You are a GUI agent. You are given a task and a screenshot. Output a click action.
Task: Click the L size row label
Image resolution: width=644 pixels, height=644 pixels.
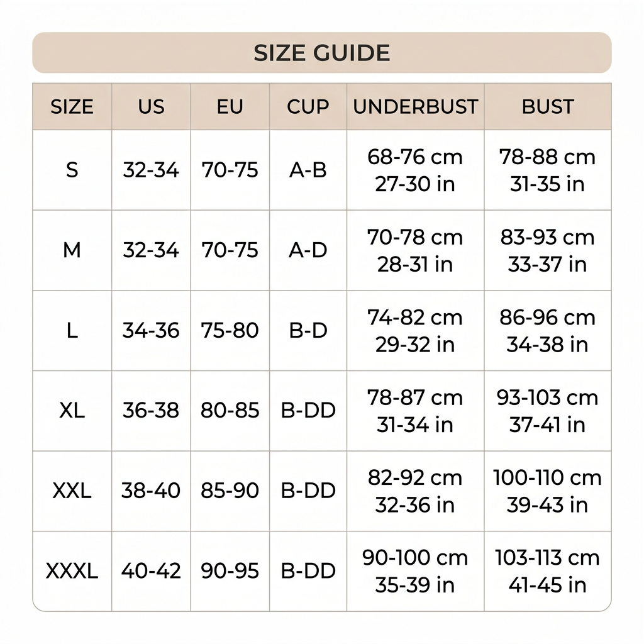click(72, 330)
